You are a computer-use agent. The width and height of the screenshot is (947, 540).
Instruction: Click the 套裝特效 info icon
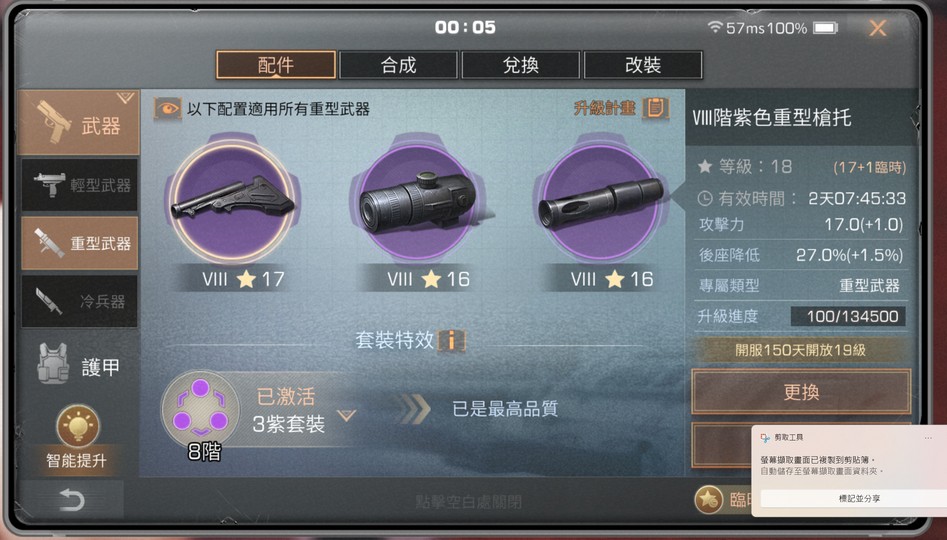tap(452, 340)
